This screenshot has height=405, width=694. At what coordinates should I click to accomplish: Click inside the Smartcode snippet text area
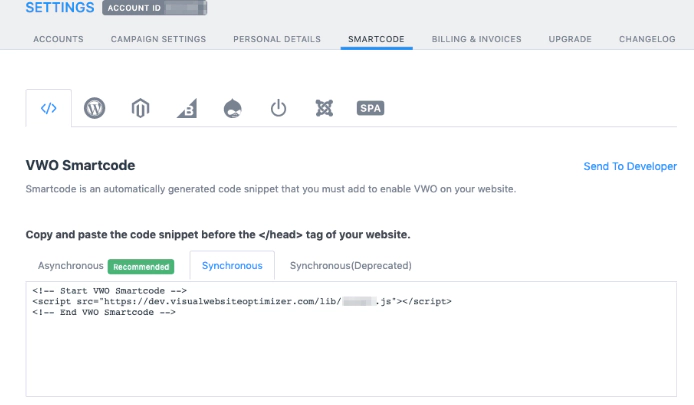350,350
